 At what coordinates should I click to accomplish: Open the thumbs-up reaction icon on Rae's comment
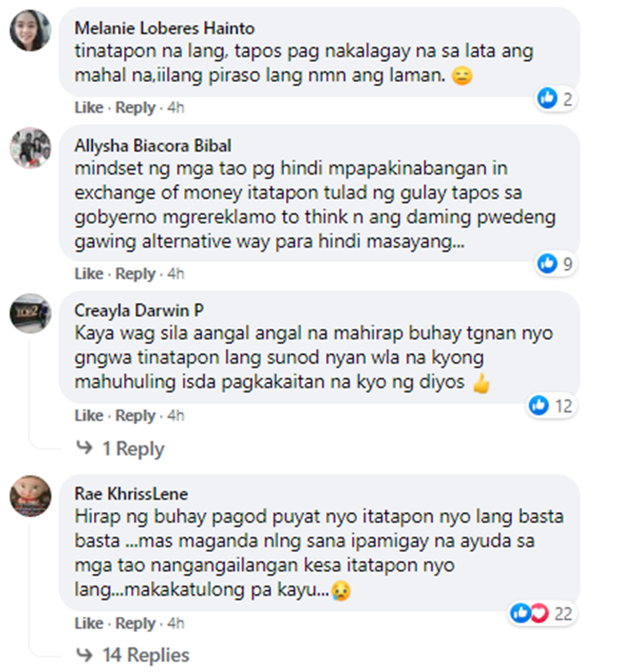click(x=521, y=613)
